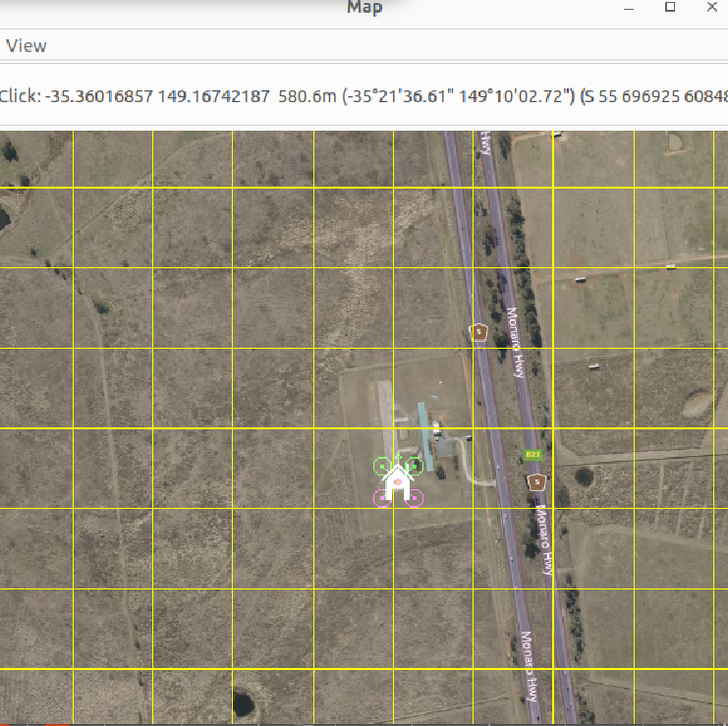
Task: Click the brown route marker below B23 shield
Action: coord(536,481)
